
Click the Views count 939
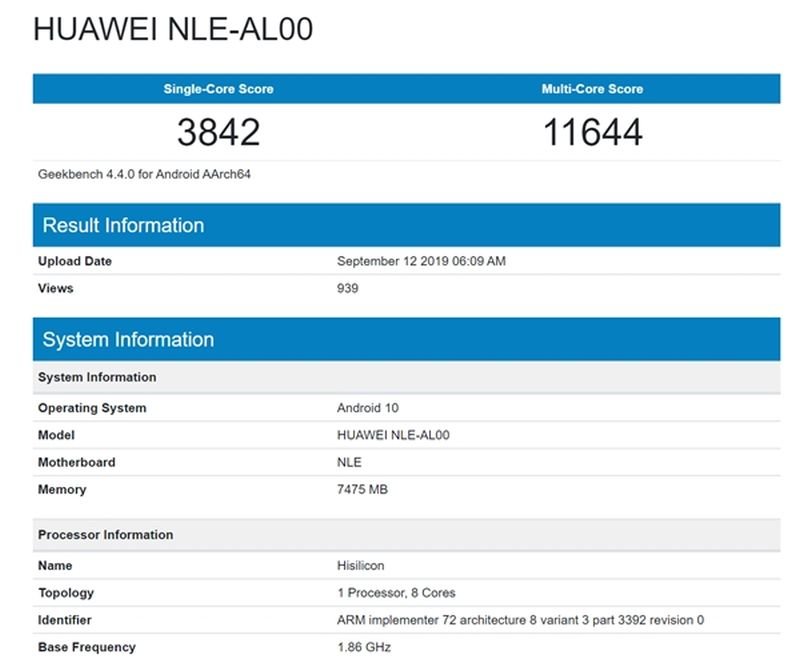[x=347, y=288]
